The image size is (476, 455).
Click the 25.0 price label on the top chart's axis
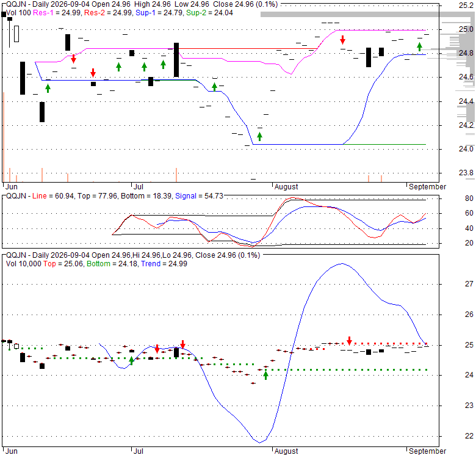tap(466, 29)
